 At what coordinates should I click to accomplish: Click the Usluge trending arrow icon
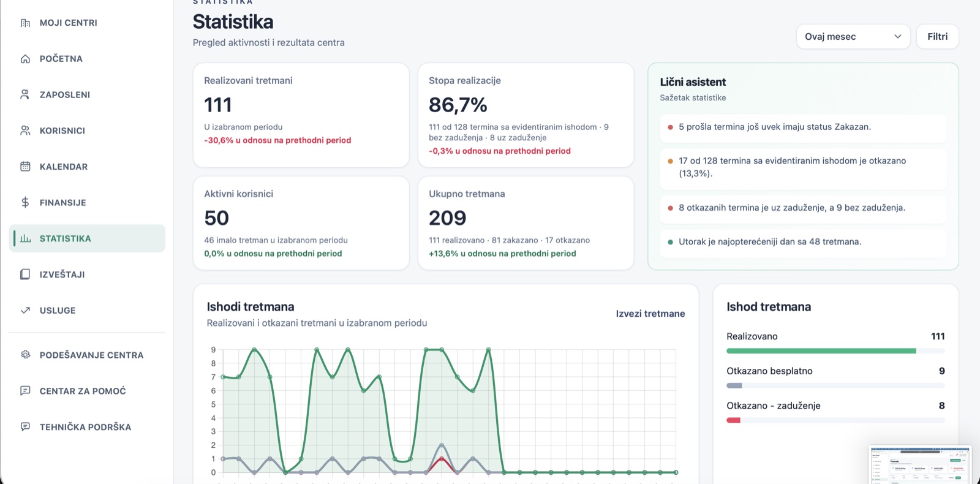tap(25, 310)
